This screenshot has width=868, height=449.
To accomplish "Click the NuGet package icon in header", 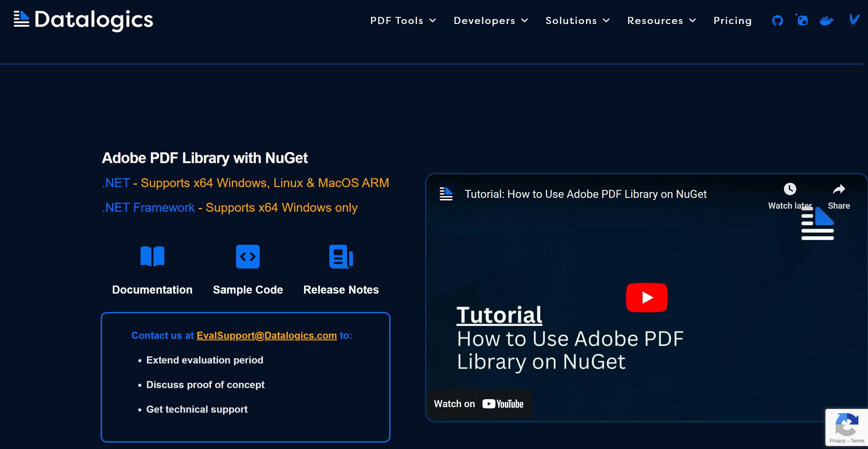I will [802, 20].
